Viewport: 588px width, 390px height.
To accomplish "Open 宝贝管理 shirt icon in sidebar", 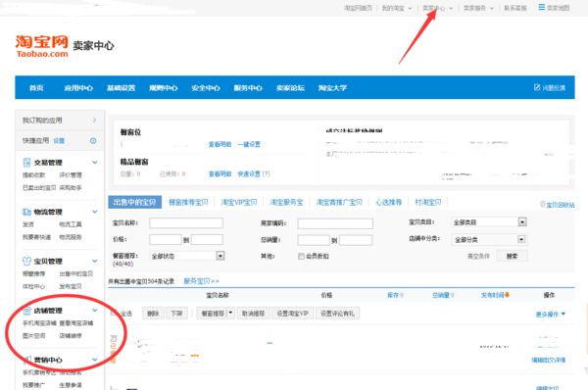I will tap(26, 261).
